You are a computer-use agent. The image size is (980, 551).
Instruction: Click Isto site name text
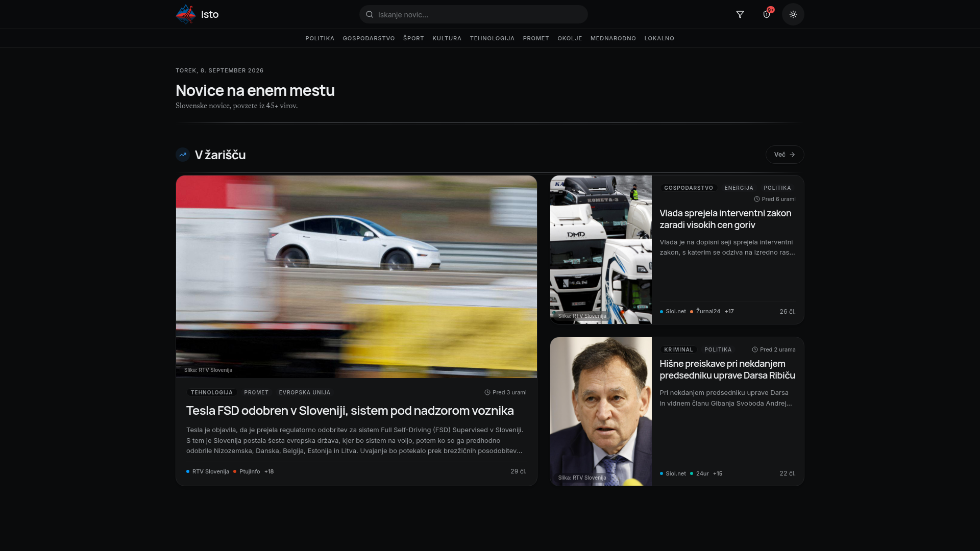[x=210, y=14]
